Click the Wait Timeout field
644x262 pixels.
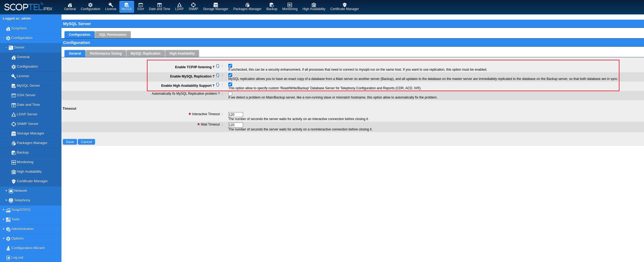pyautogui.click(x=236, y=125)
